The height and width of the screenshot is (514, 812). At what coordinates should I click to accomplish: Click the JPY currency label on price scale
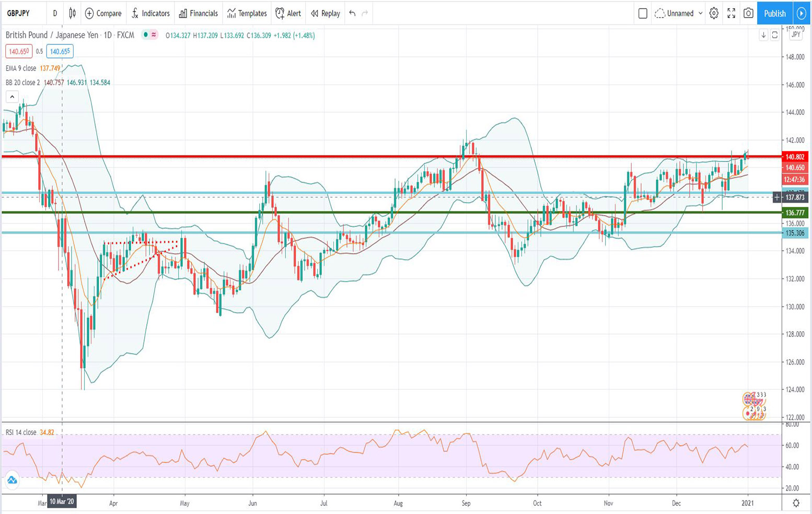[795, 36]
